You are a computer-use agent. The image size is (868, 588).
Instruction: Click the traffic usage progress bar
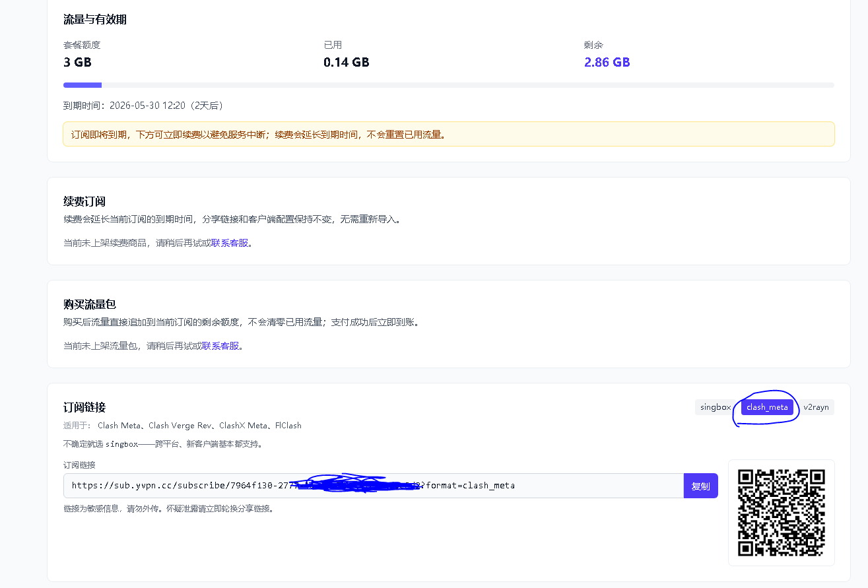coord(449,85)
